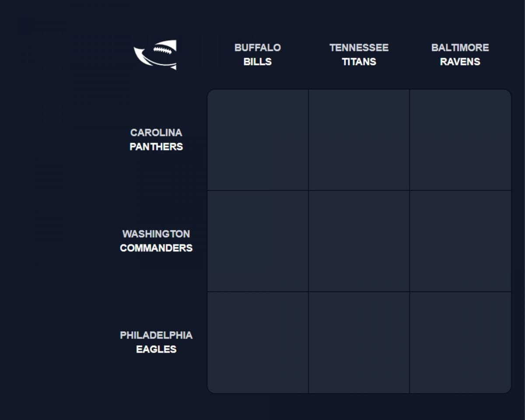This screenshot has height=420, width=525.
Task: Click the Eagles–Bills grid cell
Action: point(258,343)
